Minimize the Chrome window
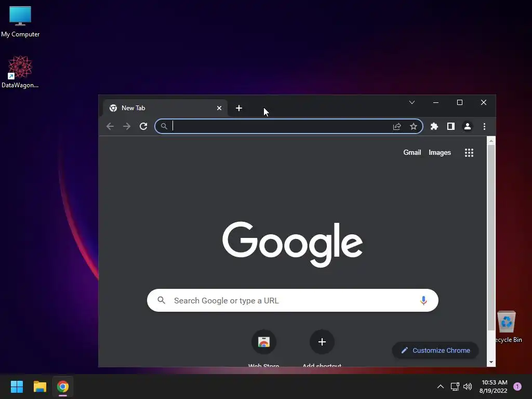This screenshot has width=532, height=399. (436, 102)
